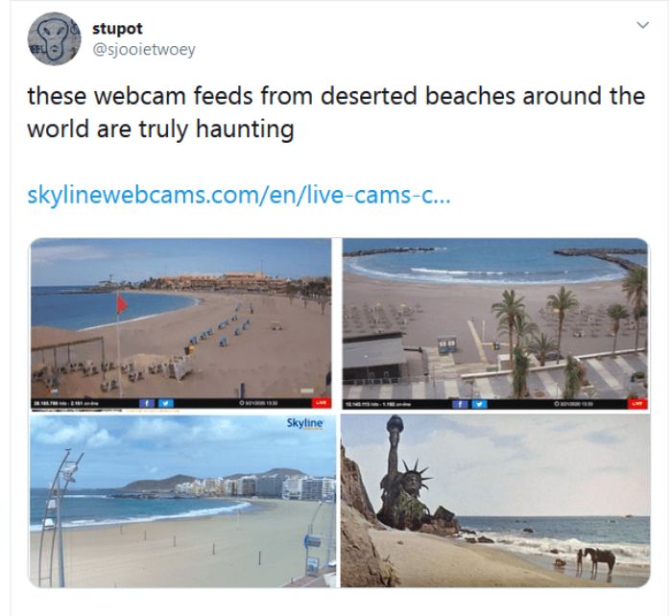Expand the tweet options chevron
Screen dimensions: 672x616
click(x=642, y=25)
